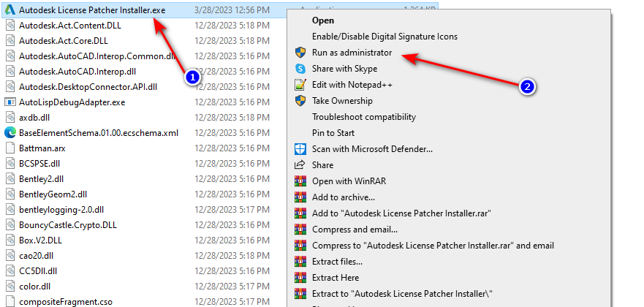This screenshot has height=307, width=644.
Task: Select file Battman.arx by name
Action: [x=42, y=148]
